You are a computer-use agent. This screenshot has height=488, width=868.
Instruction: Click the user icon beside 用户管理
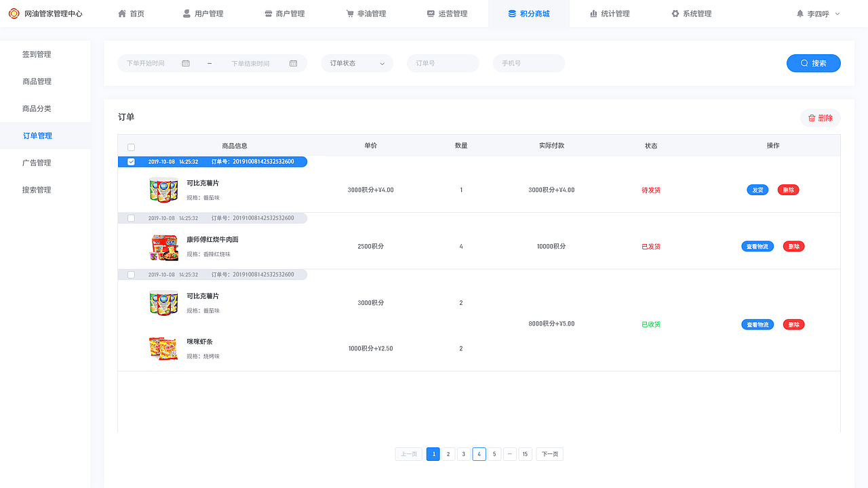[x=186, y=14]
